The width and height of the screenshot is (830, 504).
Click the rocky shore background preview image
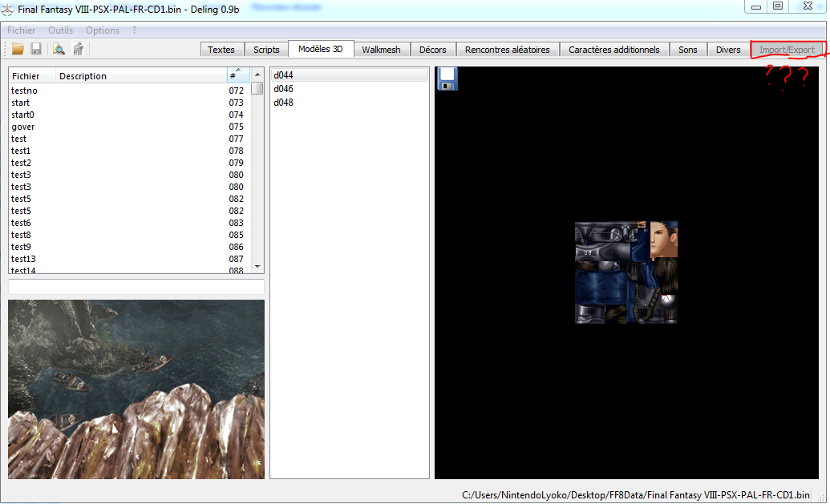[x=136, y=389]
